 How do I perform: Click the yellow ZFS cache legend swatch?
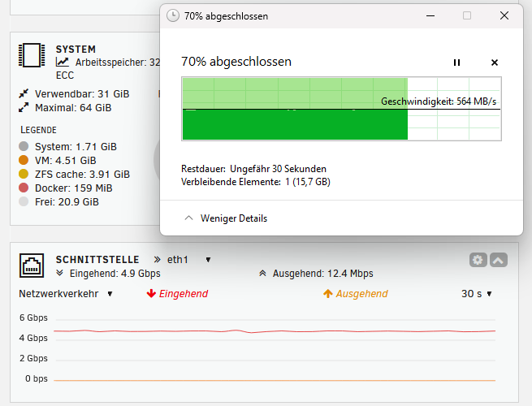[x=24, y=174]
